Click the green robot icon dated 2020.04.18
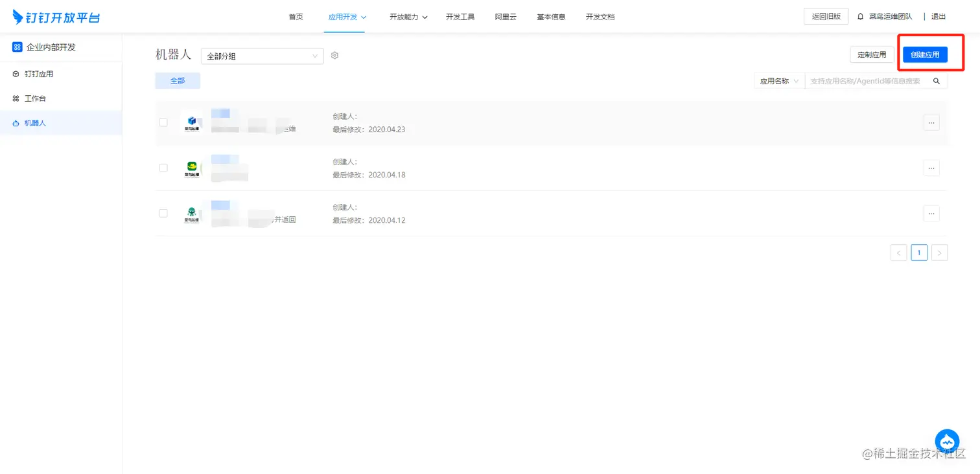The width and height of the screenshot is (980, 474). coord(192,168)
